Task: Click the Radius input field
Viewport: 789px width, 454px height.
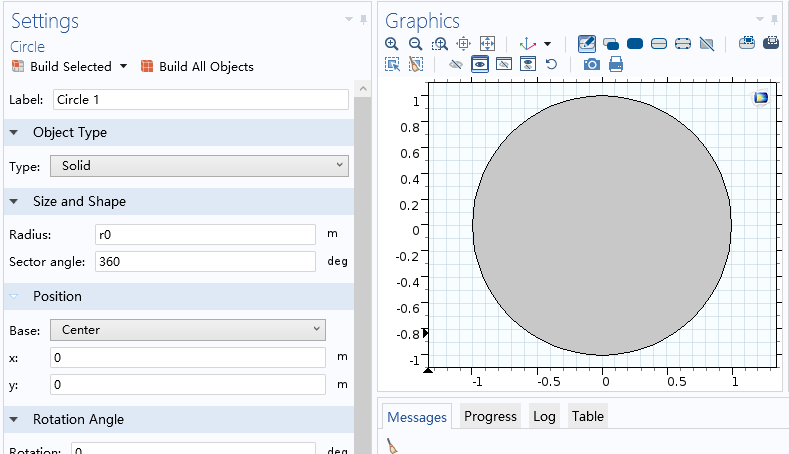Action: tap(204, 234)
